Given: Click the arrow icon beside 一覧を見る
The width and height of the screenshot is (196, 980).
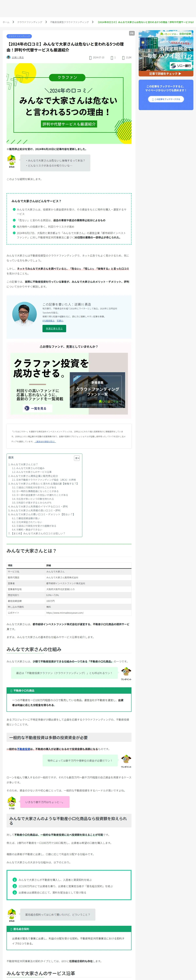Looking at the screenshot, I should (x=27, y=408).
